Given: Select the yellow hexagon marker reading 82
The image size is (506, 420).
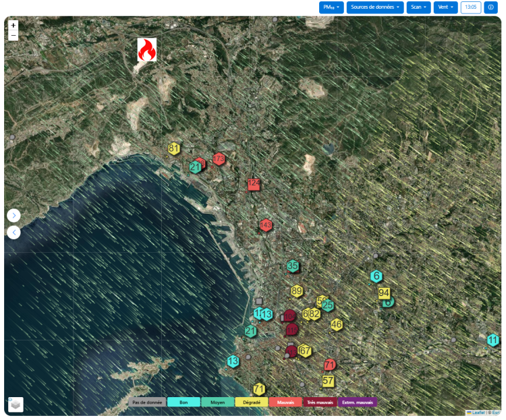Looking at the screenshot, I should pos(314,314).
